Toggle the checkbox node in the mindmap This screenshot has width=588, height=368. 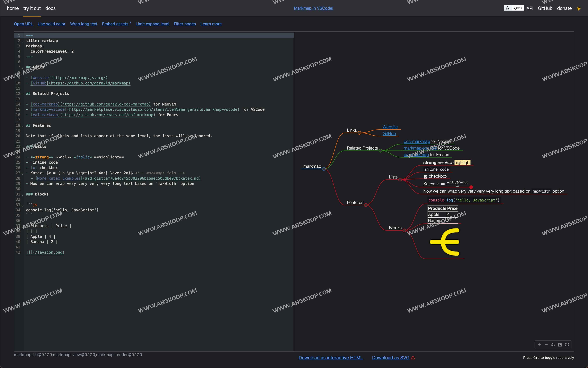425,177
